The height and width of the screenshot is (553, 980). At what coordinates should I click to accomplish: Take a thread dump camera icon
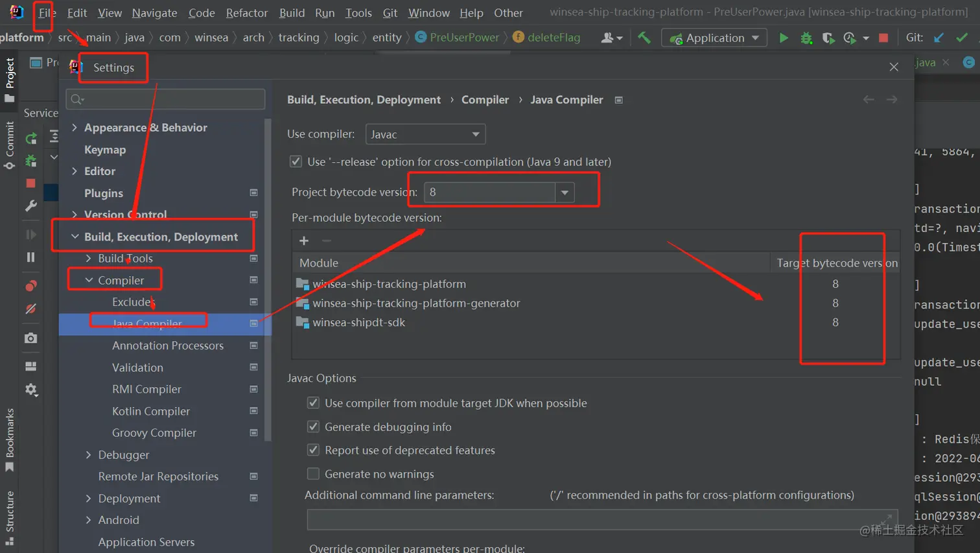tap(30, 338)
